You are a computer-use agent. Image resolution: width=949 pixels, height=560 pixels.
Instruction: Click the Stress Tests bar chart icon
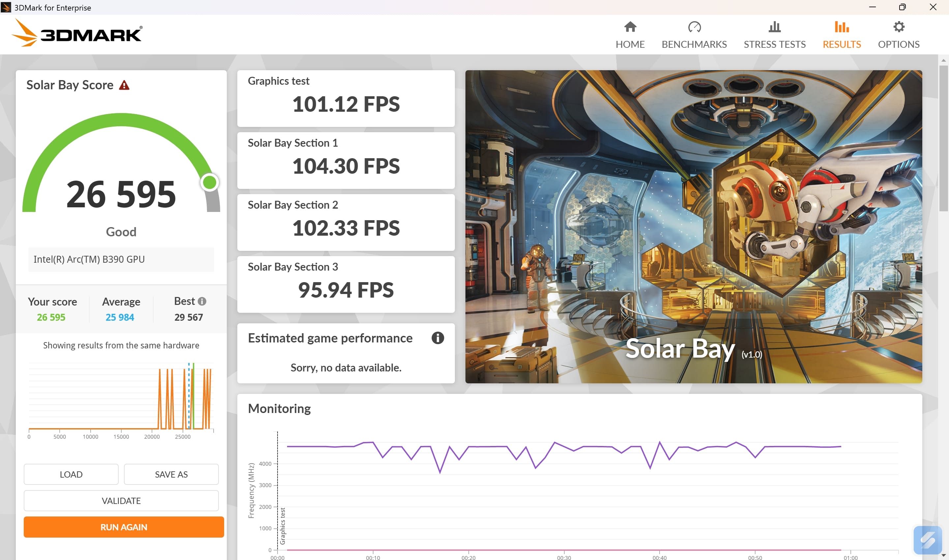tap(774, 27)
